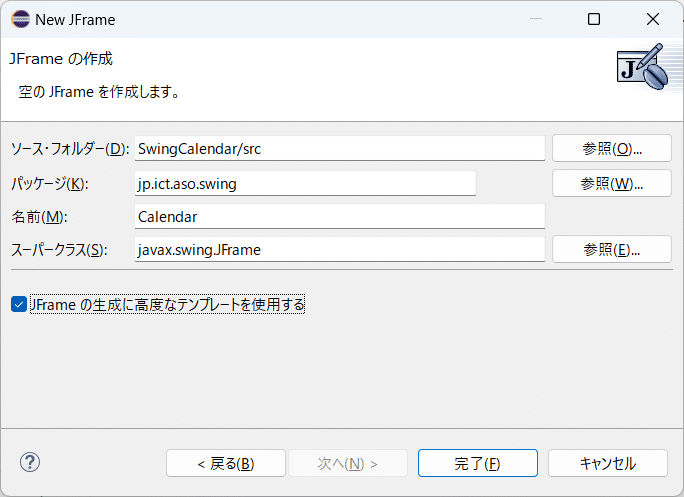Click the 空の JFrame を作成します description
684x497 pixels.
coord(99,92)
